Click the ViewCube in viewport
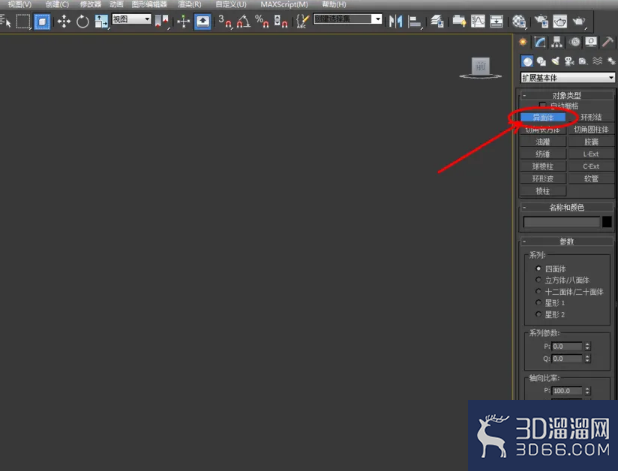The image size is (618, 471). [480, 67]
